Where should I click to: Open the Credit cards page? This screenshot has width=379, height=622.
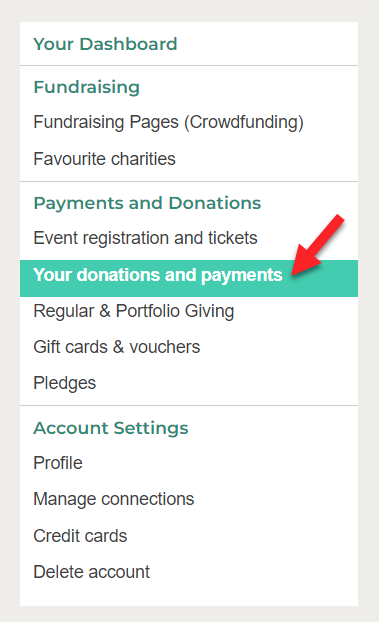[x=80, y=536]
